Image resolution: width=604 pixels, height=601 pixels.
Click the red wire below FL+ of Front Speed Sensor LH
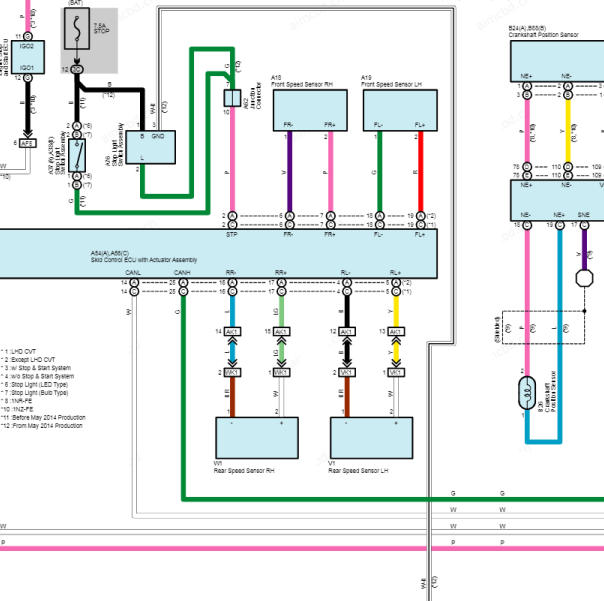tap(421, 171)
